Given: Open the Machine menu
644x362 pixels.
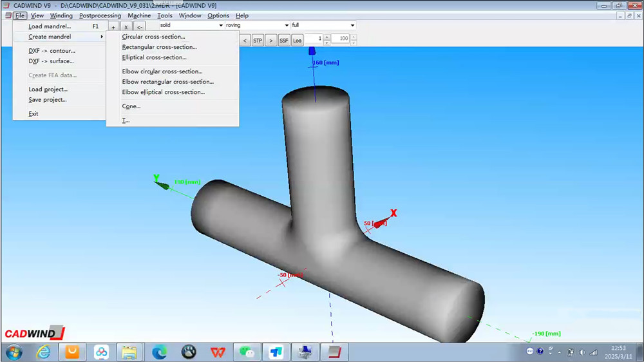Looking at the screenshot, I should [x=139, y=15].
